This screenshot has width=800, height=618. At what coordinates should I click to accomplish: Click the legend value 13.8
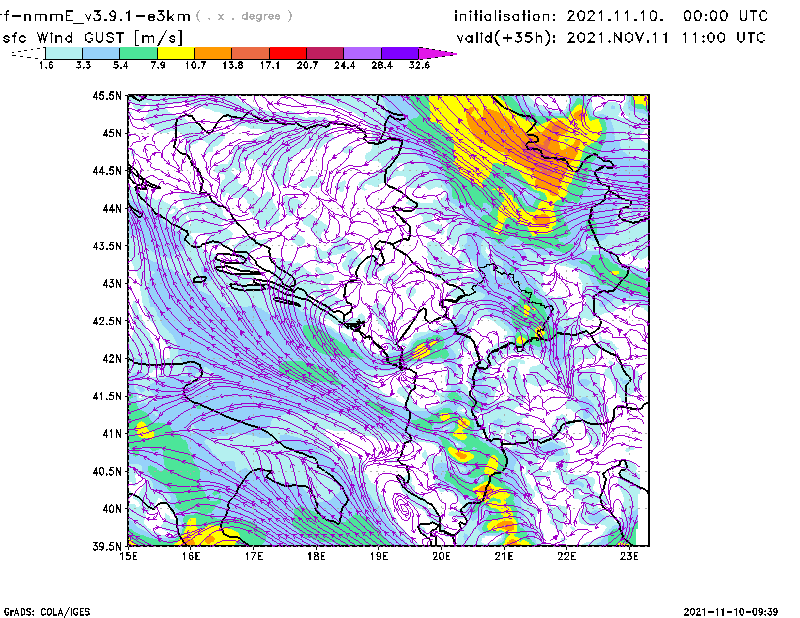[x=232, y=65]
